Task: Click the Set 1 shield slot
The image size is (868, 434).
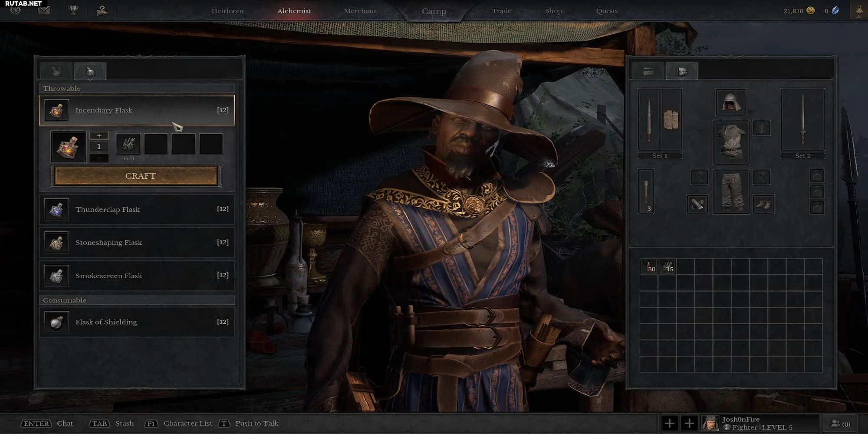Action: pos(671,120)
